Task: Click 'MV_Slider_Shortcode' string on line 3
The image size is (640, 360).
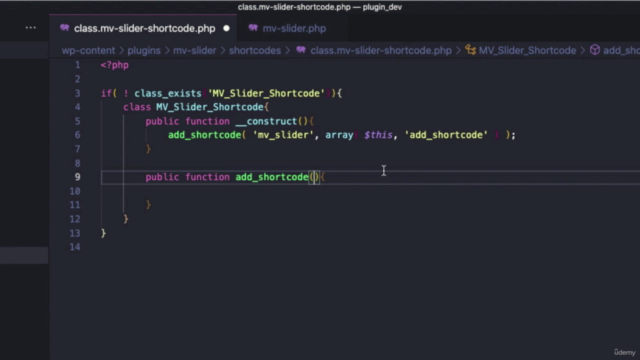Action: click(267, 93)
